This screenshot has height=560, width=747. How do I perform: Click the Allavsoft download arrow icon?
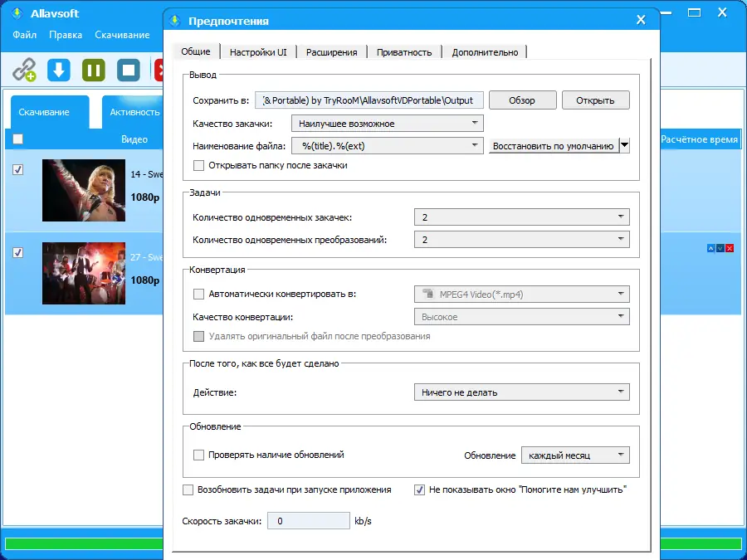[x=58, y=71]
